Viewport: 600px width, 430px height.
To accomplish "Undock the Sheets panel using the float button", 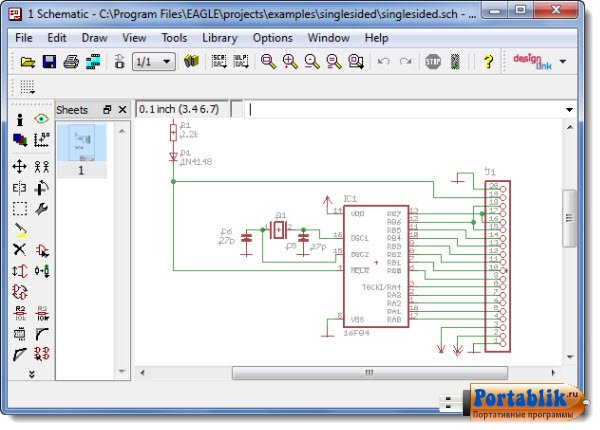I will pos(108,109).
